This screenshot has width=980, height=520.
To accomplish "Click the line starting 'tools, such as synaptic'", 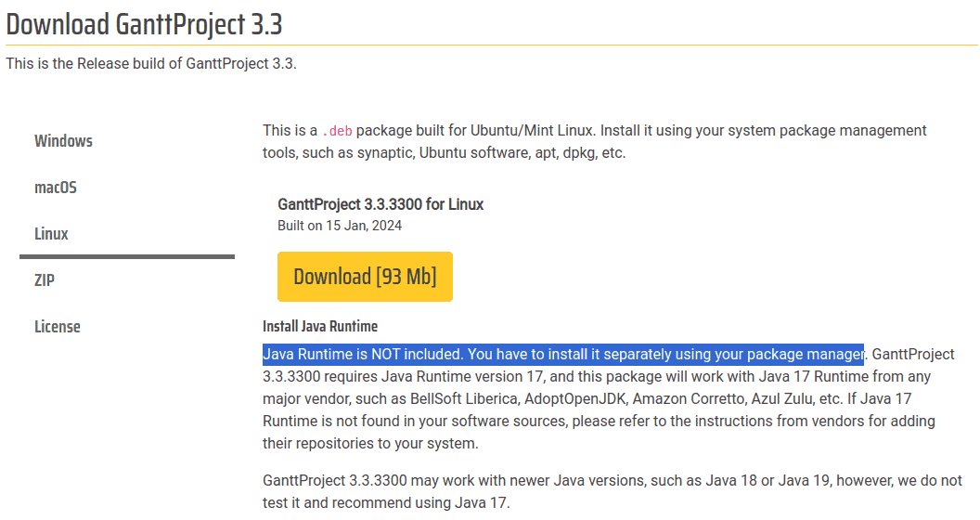I will (444, 152).
